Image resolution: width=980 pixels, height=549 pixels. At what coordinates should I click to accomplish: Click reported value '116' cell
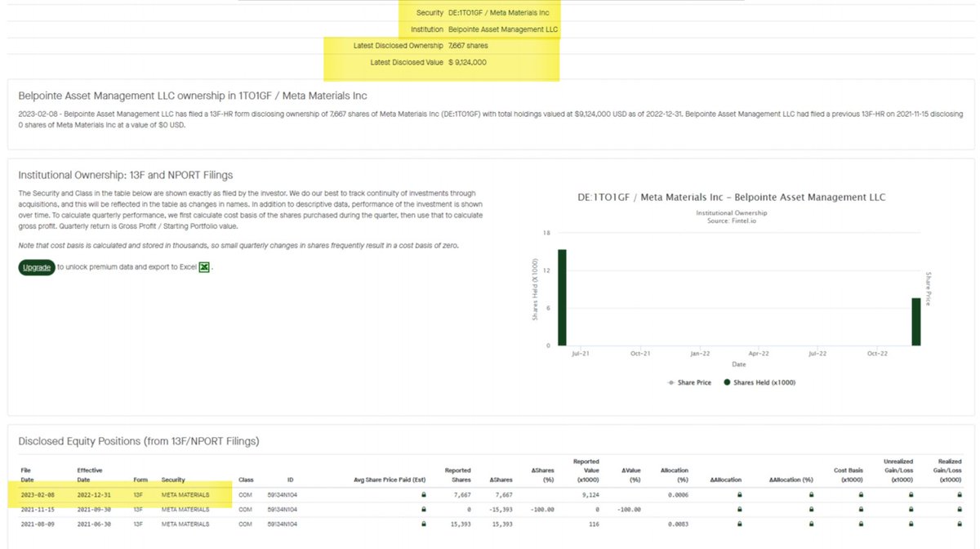pyautogui.click(x=595, y=524)
